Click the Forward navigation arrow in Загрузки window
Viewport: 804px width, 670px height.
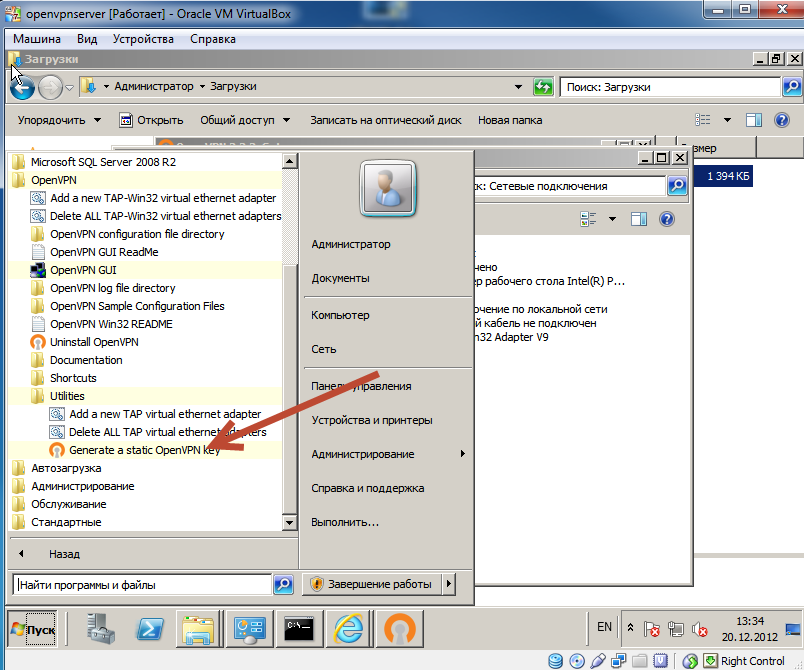tap(50, 88)
